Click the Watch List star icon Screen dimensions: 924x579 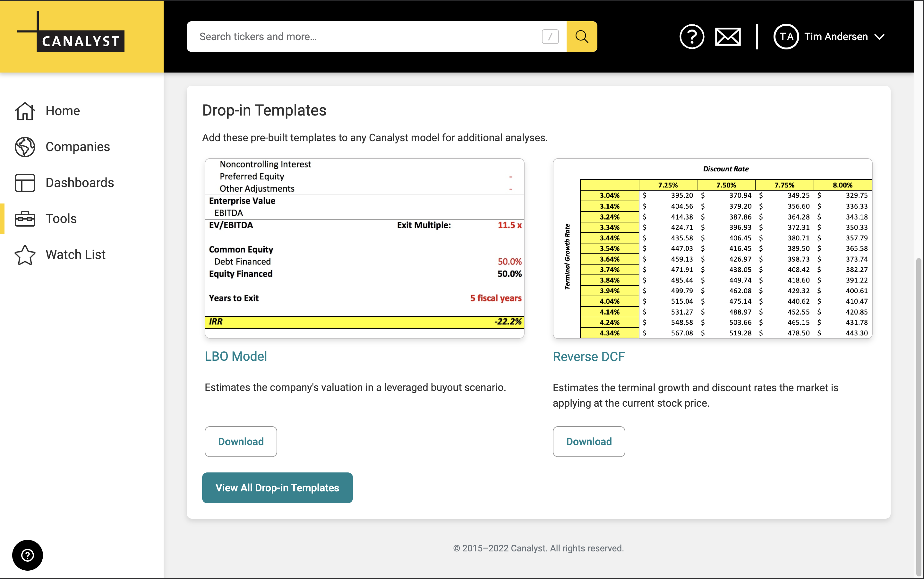click(x=25, y=255)
